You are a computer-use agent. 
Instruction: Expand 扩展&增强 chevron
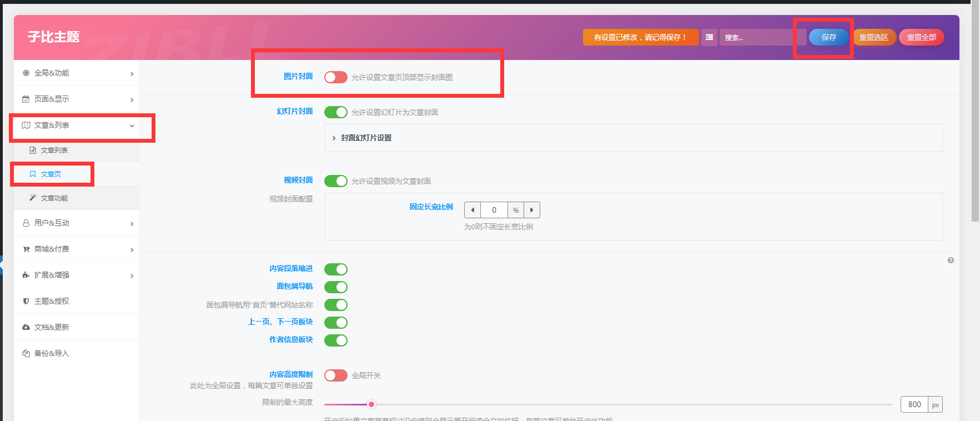132,275
